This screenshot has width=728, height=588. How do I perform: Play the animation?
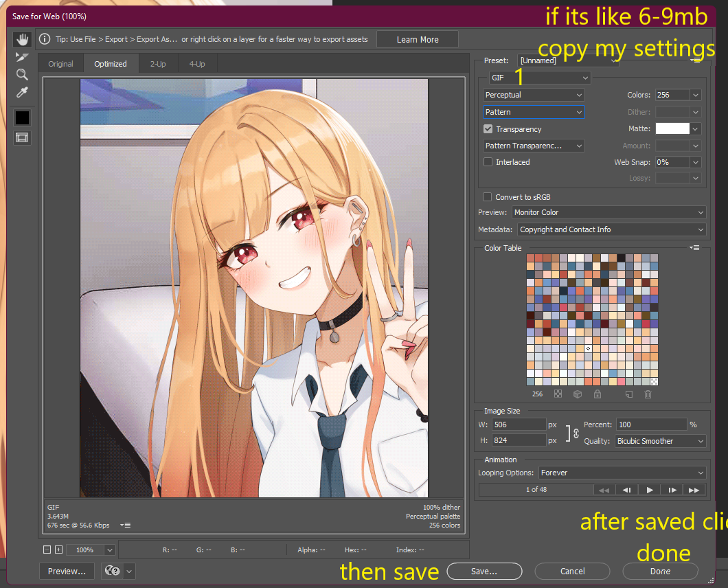(x=650, y=490)
